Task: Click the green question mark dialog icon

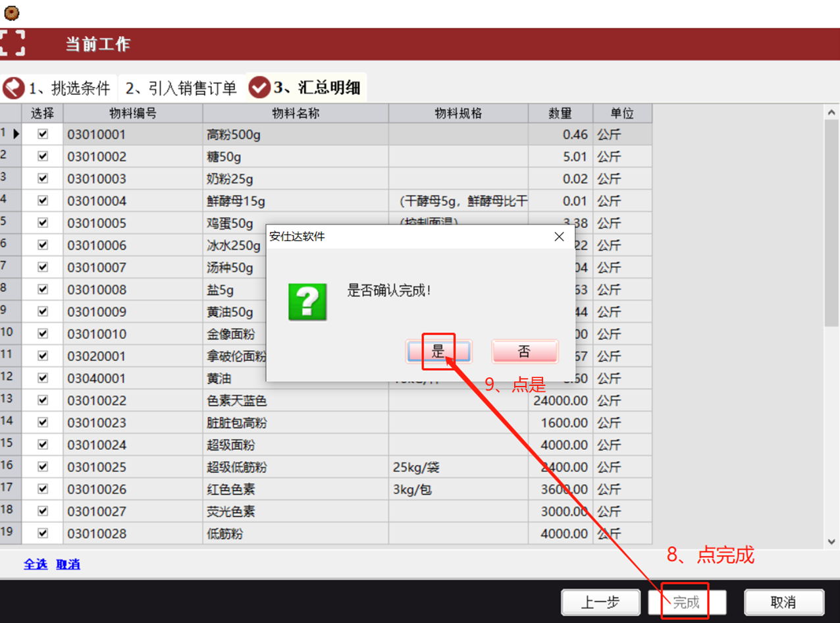Action: point(307,302)
